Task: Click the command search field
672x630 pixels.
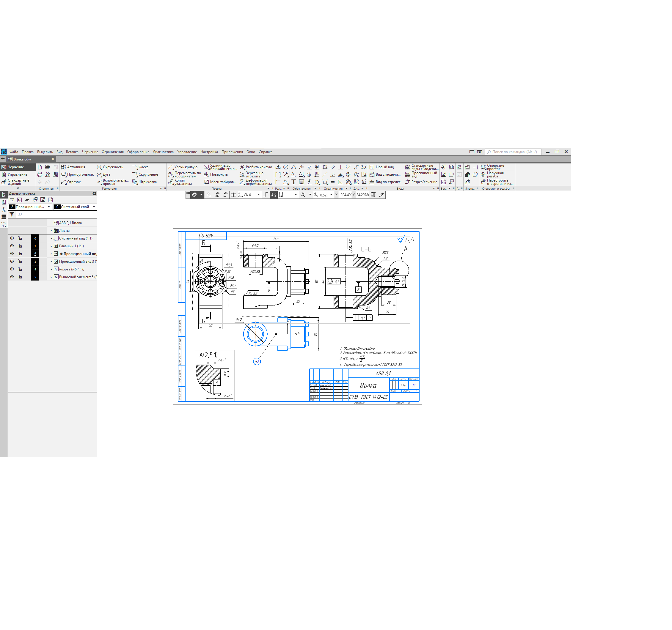Action: pos(514,152)
